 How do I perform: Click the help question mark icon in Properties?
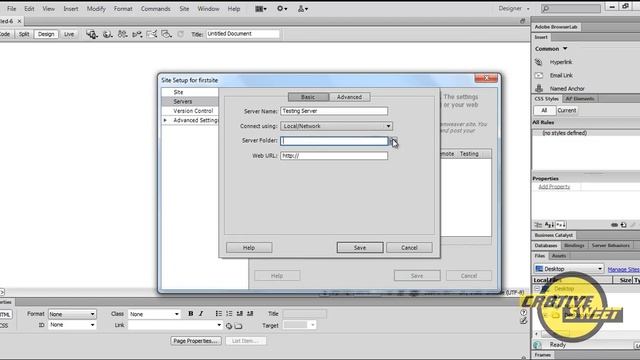[x=524, y=313]
